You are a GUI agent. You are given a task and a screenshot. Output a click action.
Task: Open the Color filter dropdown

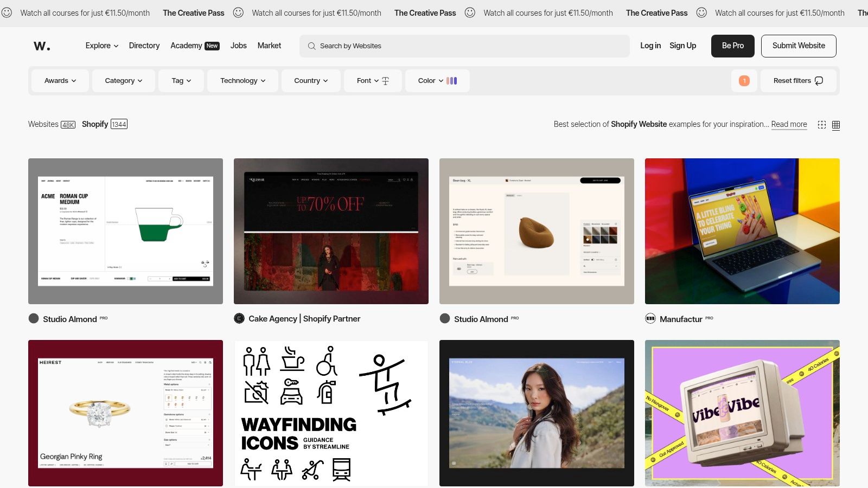[x=437, y=81]
